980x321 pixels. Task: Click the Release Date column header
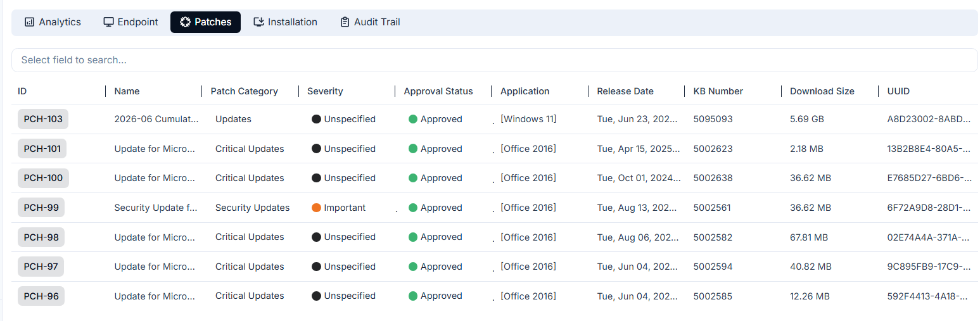tap(625, 91)
